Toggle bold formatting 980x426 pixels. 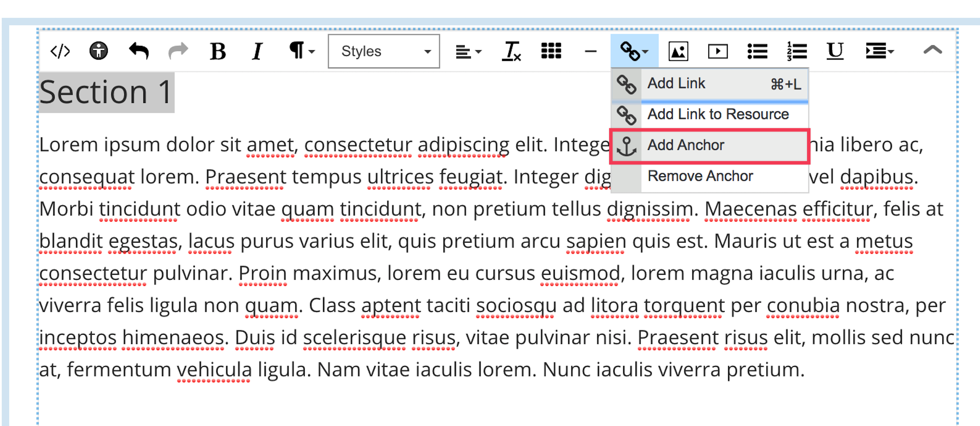tap(218, 51)
